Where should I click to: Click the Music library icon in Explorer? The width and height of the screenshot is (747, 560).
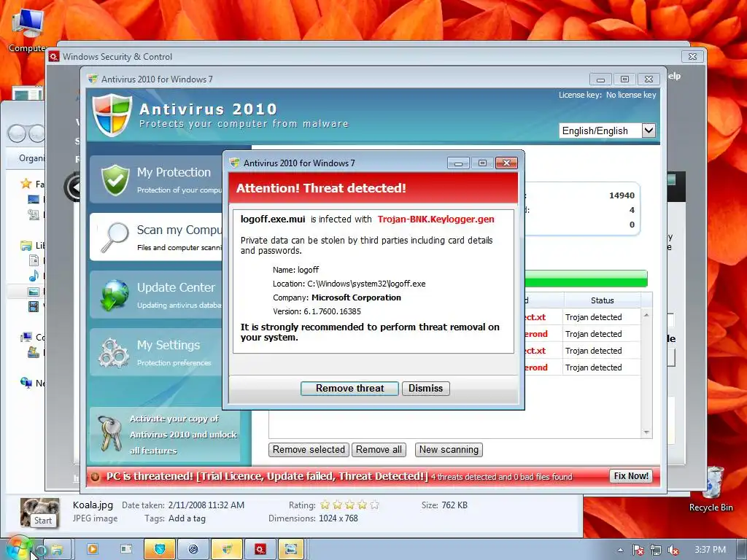[34, 276]
